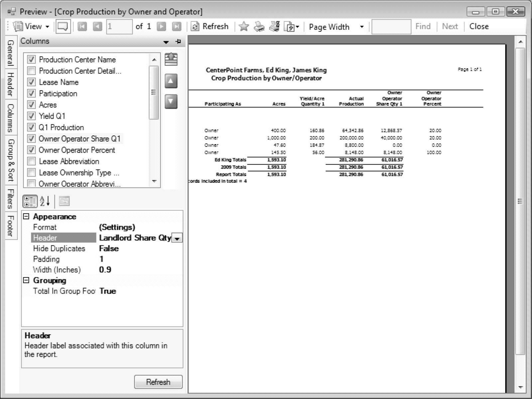Screen dimensions: 532x399
Task: Select Total In Group Footer property
Action: coord(102,291)
